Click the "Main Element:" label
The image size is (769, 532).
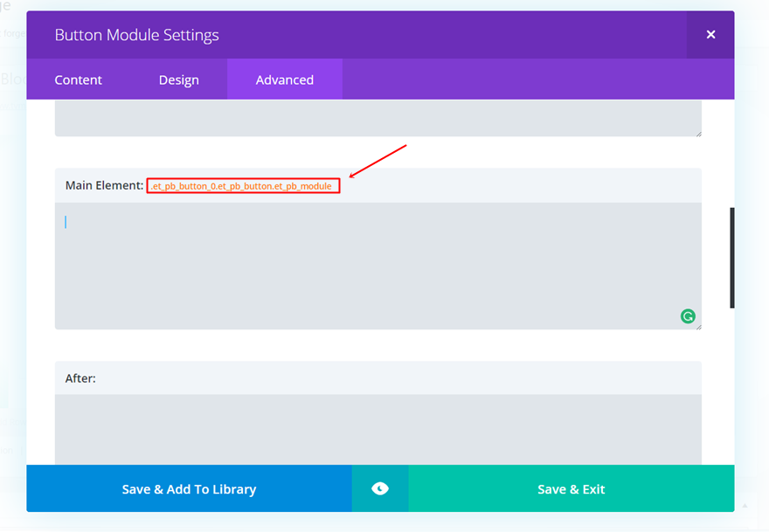[104, 186]
